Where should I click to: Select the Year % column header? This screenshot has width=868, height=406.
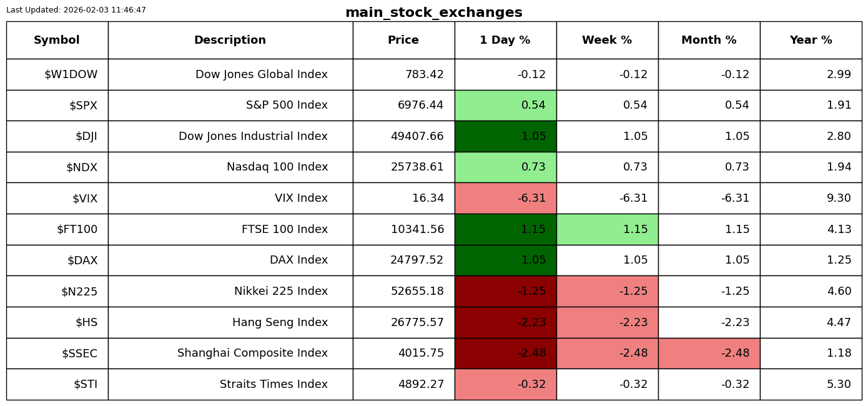coord(811,40)
